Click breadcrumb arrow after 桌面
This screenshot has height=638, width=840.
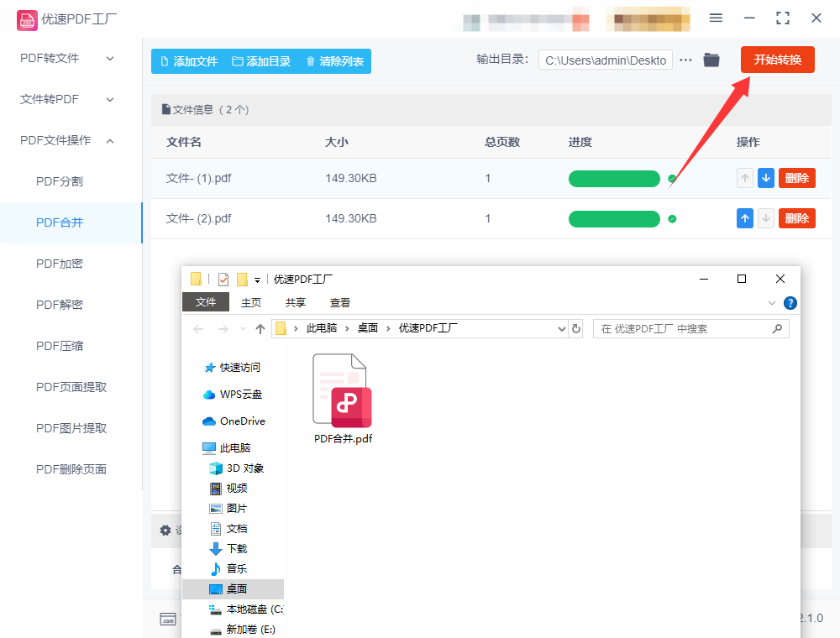[388, 328]
